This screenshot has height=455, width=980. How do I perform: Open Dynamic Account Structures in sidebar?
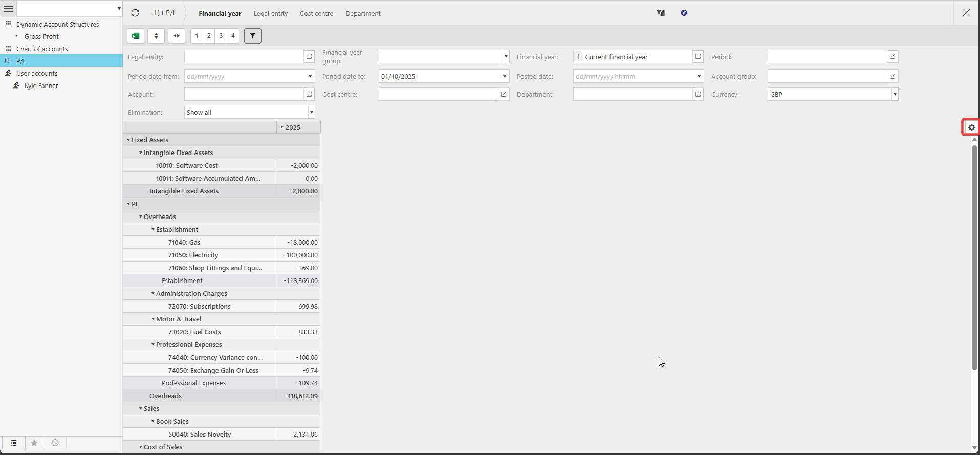click(x=57, y=24)
